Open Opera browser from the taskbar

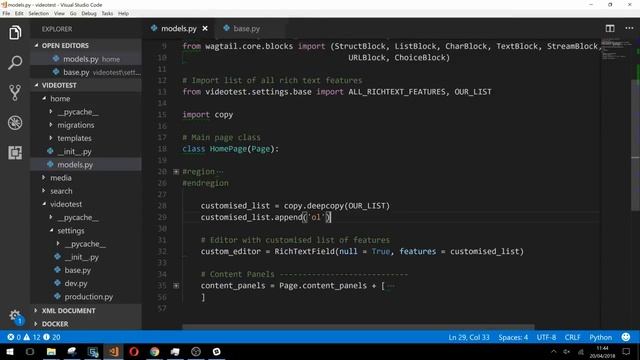coord(134,351)
